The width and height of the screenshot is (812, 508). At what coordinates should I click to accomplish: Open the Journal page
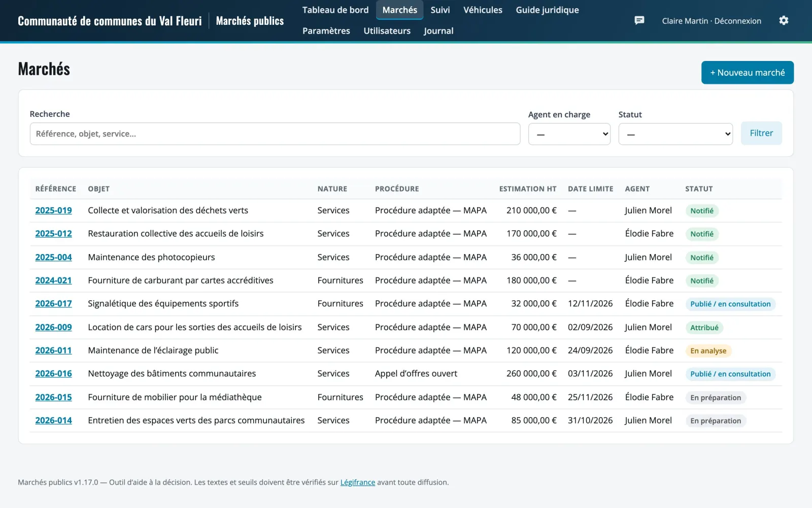[438, 31]
